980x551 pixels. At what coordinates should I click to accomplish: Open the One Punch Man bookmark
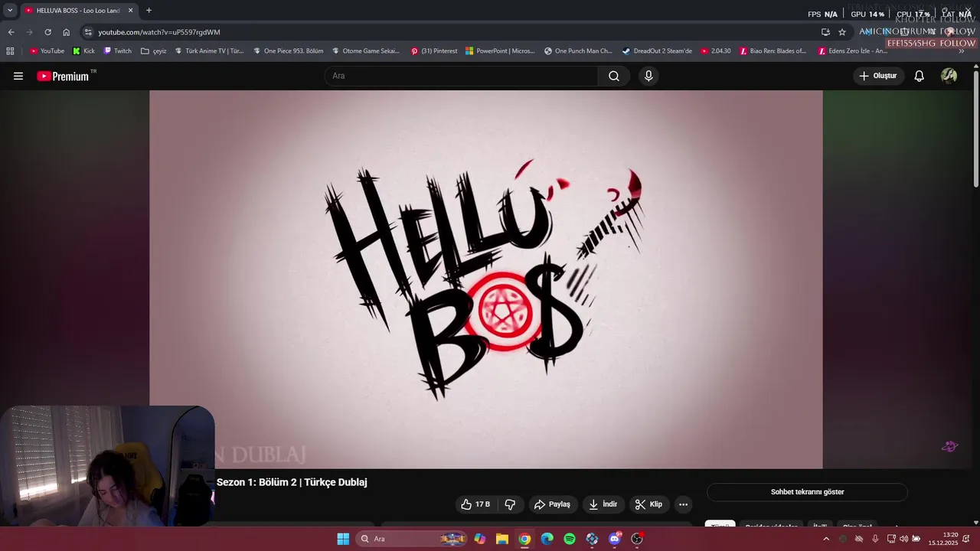point(578,51)
